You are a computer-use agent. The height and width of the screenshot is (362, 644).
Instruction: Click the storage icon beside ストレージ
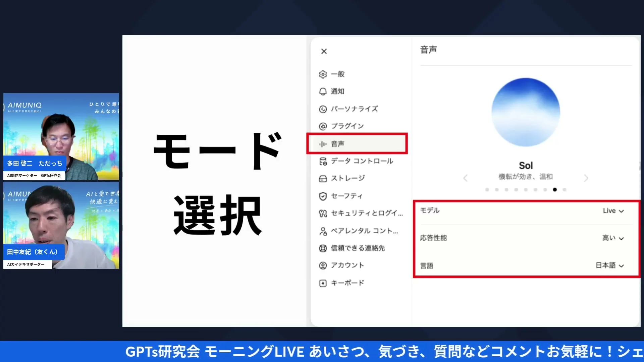coord(323,179)
